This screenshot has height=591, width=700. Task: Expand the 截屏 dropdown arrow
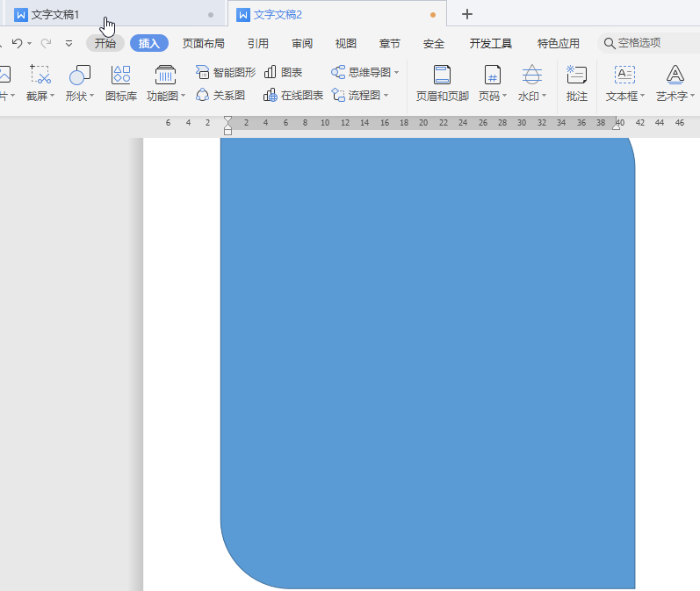tap(52, 96)
